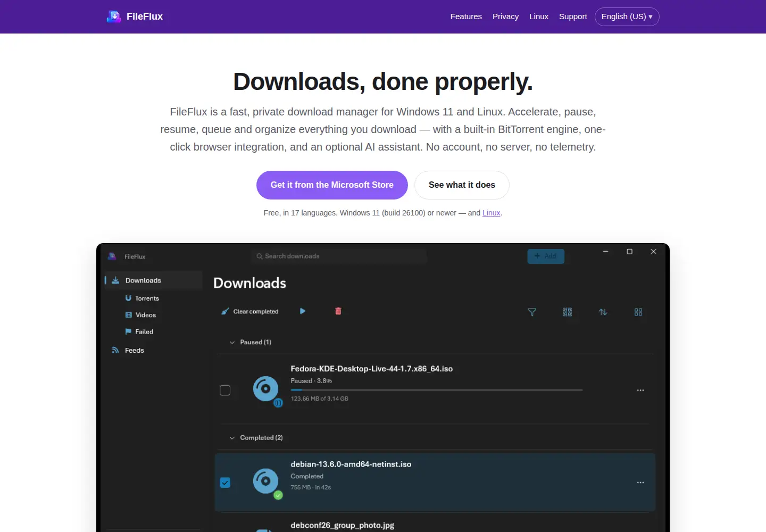Click the FileFlux icon in the app title bar
This screenshot has height=532, width=766.
pos(112,256)
